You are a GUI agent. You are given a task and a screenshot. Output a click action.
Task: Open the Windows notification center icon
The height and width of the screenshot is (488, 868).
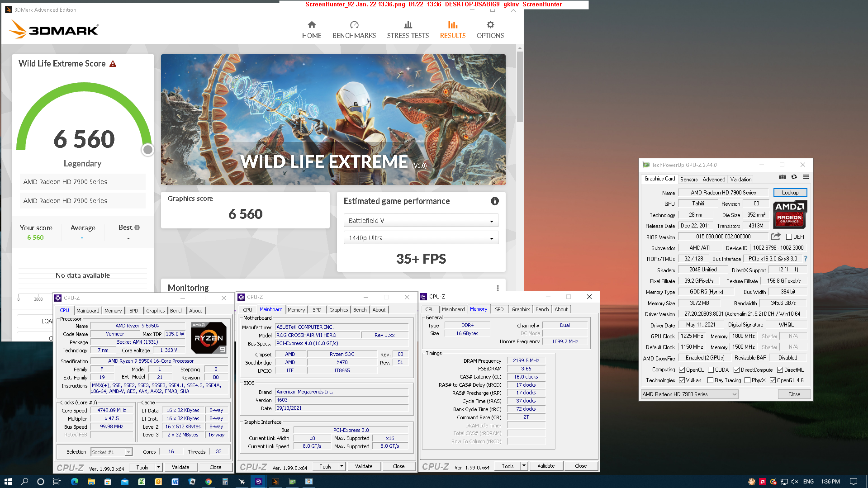[853, 482]
